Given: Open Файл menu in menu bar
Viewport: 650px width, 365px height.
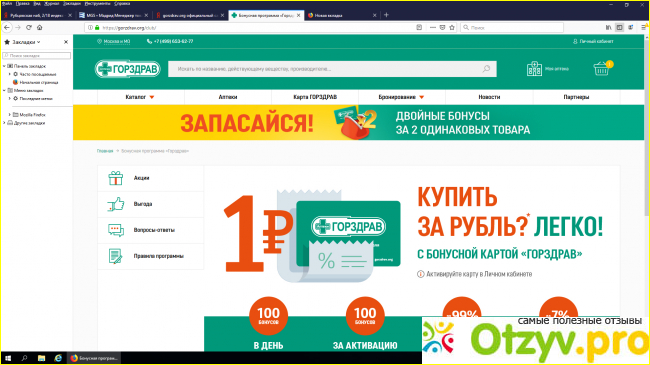Looking at the screenshot, I should 7,3.
